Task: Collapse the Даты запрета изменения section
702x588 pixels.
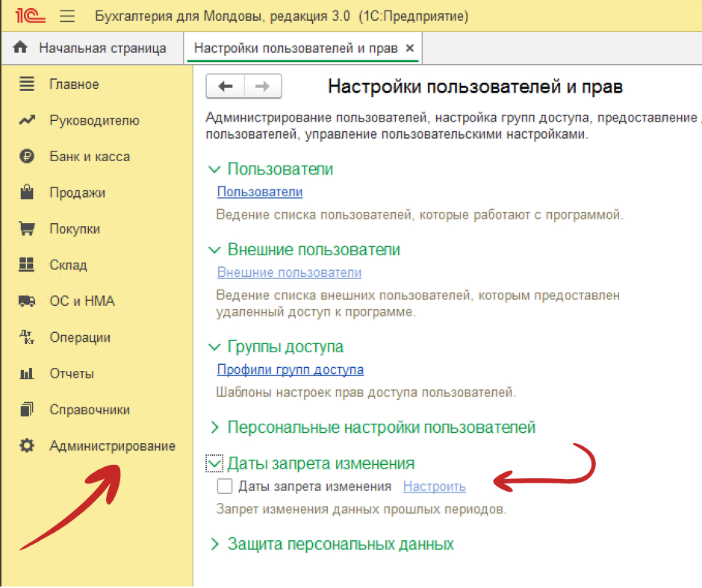Action: [214, 463]
